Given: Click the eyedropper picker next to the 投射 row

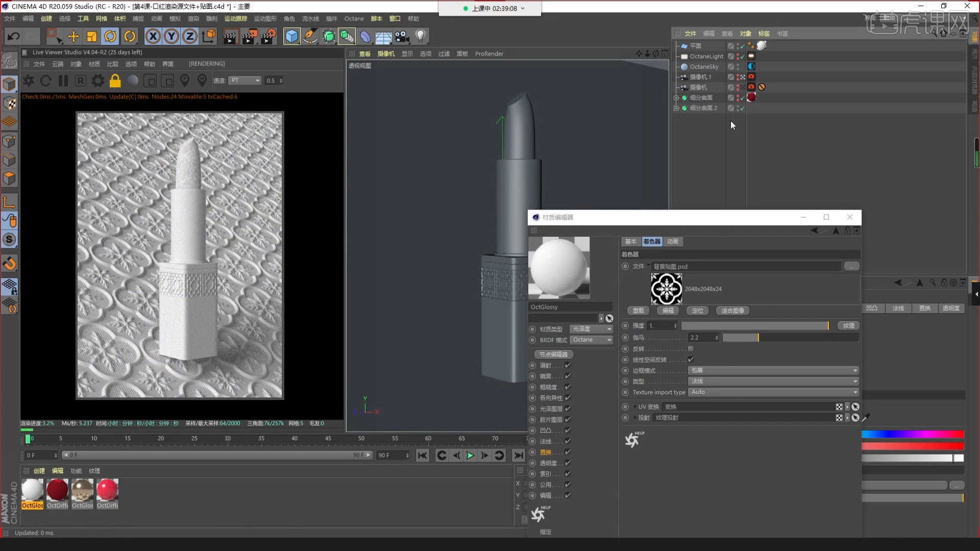Looking at the screenshot, I should tap(865, 418).
